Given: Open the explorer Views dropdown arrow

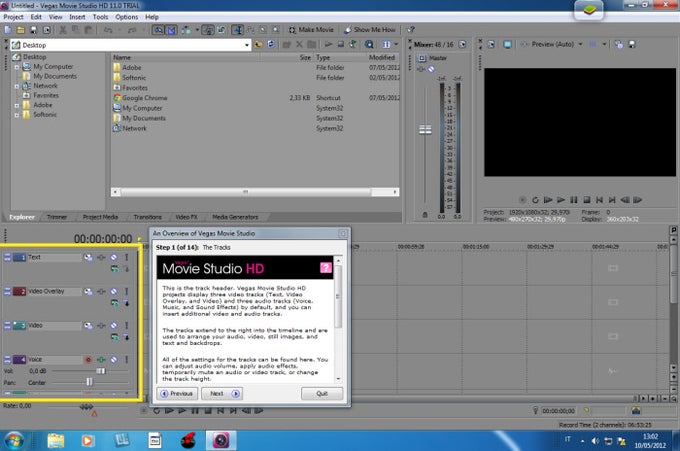Looking at the screenshot, I should point(396,45).
